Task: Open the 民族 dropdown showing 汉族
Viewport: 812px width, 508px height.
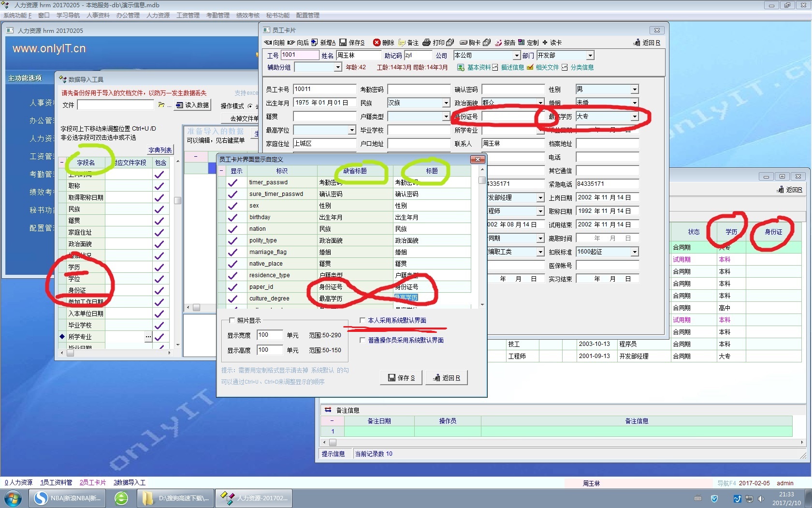Action: (446, 103)
